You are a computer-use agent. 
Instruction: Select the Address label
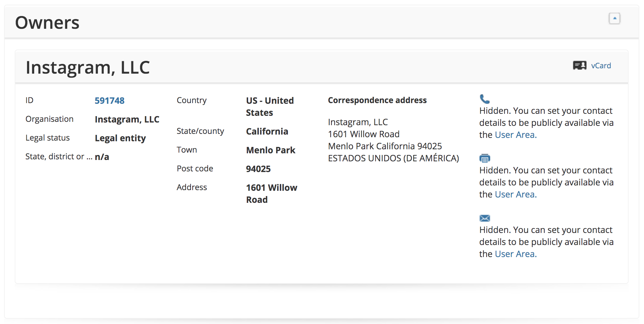click(x=192, y=187)
